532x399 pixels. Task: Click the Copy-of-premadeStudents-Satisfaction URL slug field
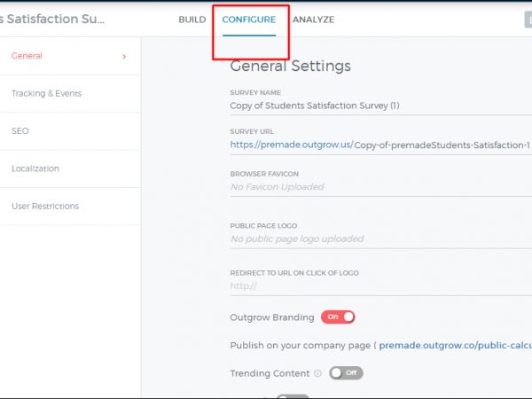point(442,145)
